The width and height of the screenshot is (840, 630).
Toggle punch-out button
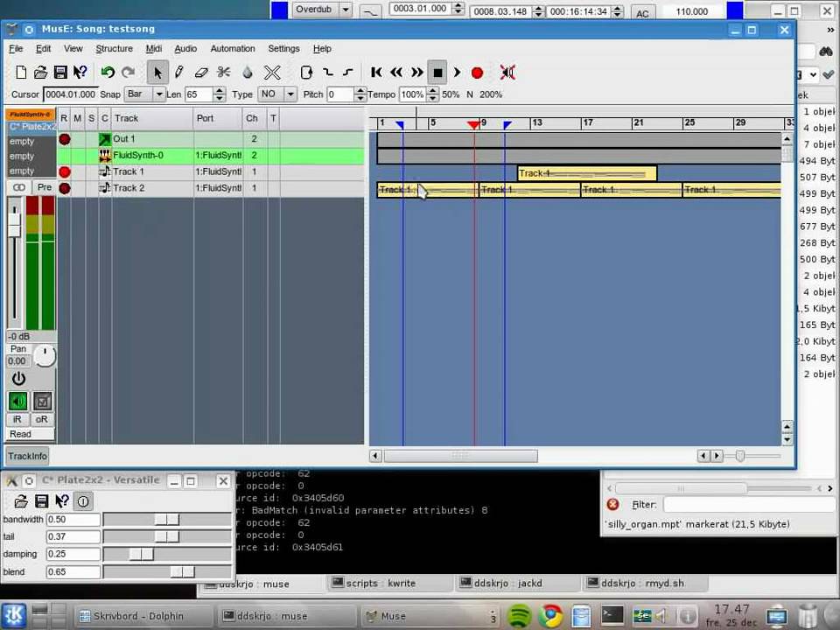click(x=348, y=73)
